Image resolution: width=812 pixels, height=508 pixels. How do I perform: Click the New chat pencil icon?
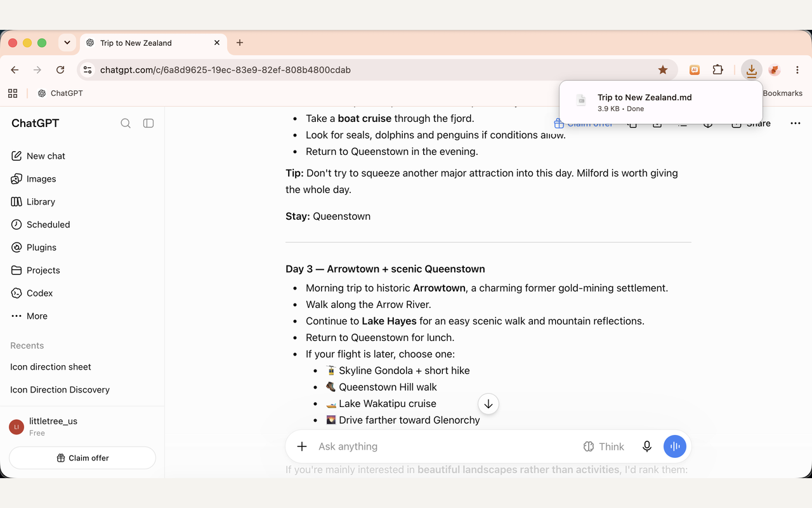(16, 156)
